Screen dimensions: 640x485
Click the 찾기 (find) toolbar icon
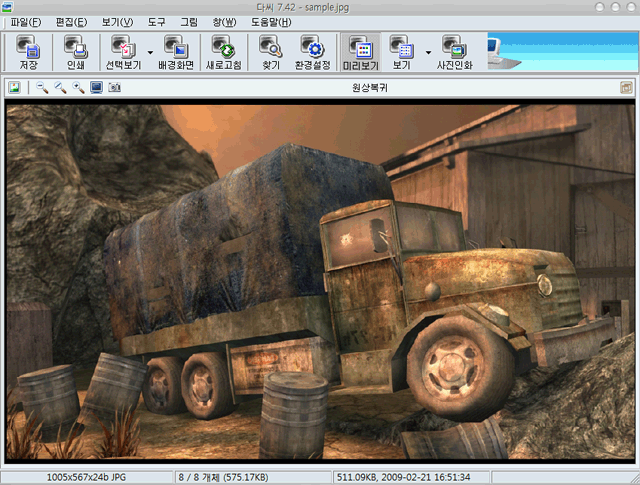[271, 52]
